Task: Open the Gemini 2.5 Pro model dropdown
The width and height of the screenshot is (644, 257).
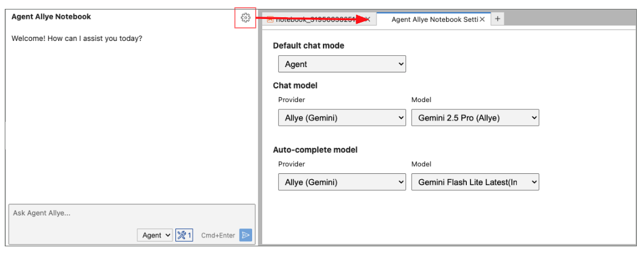Action: click(475, 118)
